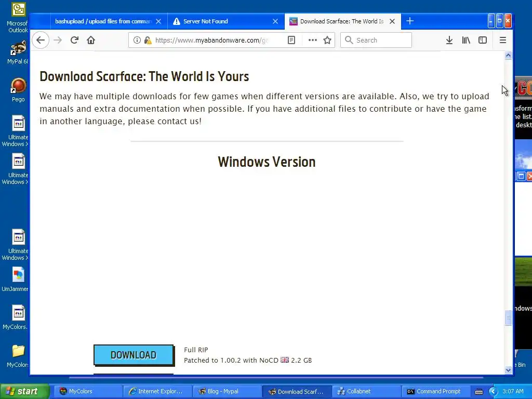Click the Windows Version heading
Viewport: 532px width, 399px height.
tap(267, 162)
